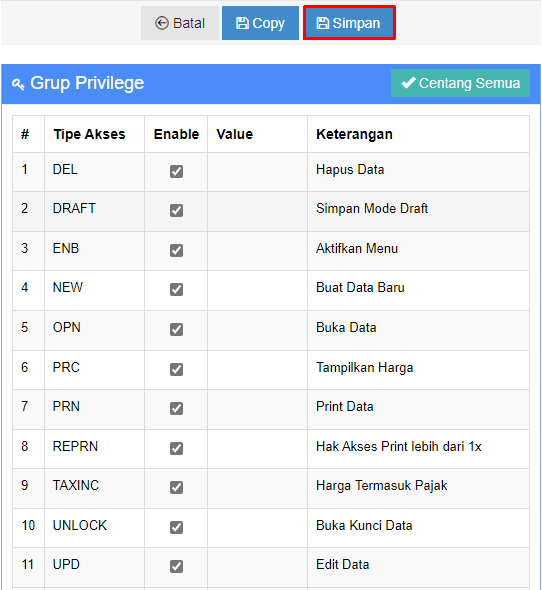The image size is (542, 590).
Task: Click the Simpan save button
Action: tap(349, 23)
